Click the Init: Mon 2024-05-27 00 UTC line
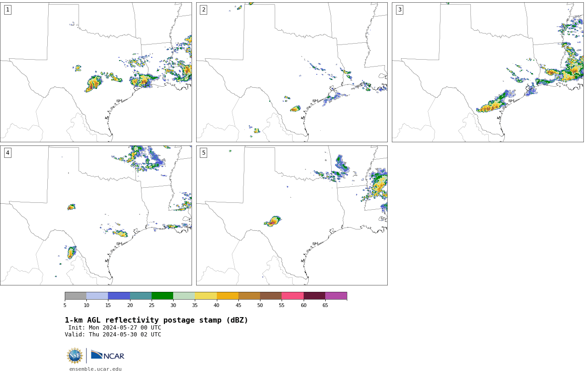This screenshot has height=374, width=588. coord(114,328)
